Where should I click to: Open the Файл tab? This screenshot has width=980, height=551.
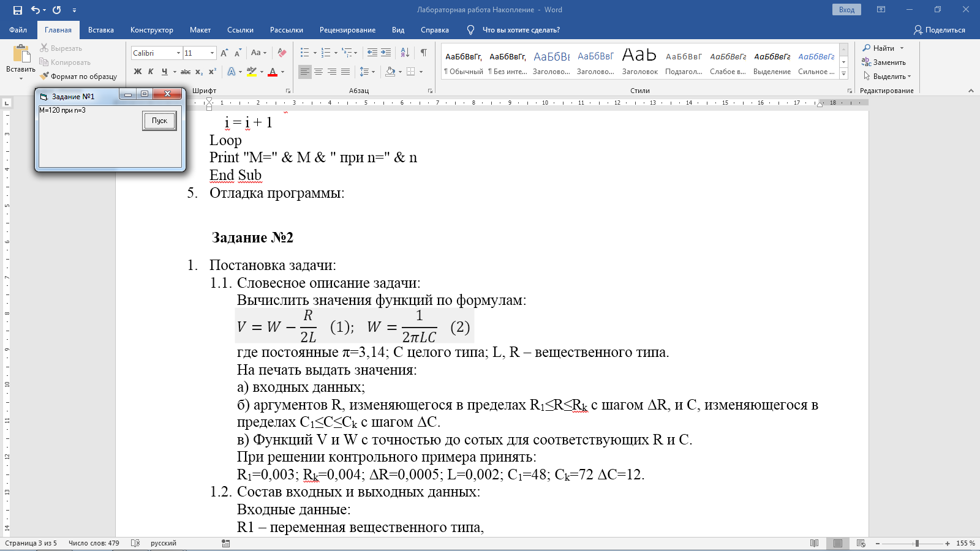coord(18,30)
